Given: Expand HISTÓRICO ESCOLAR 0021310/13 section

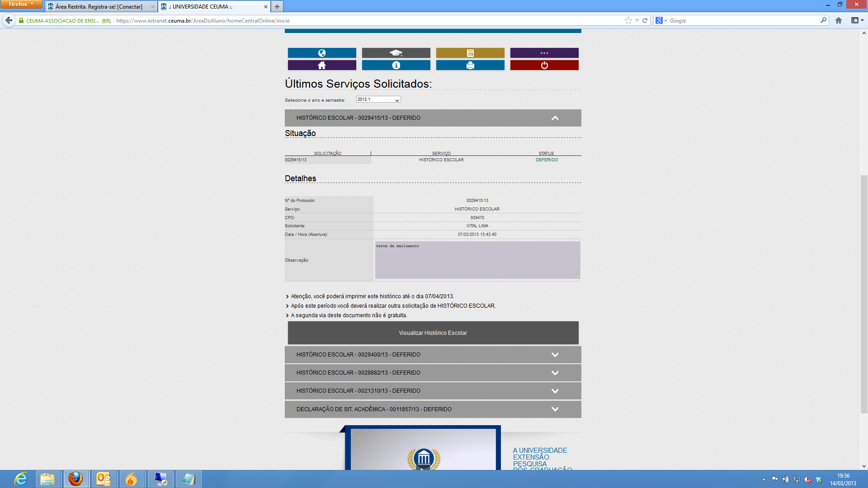Looking at the screenshot, I should [433, 391].
